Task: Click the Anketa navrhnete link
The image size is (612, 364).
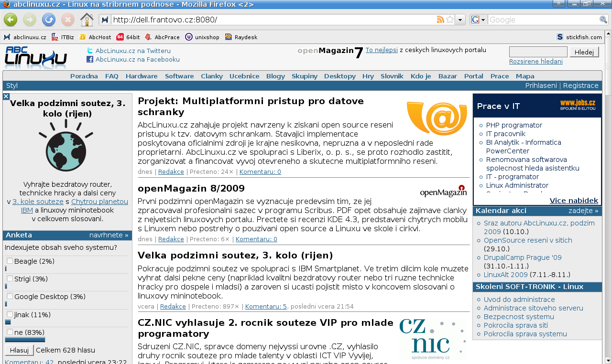Action: [x=109, y=235]
